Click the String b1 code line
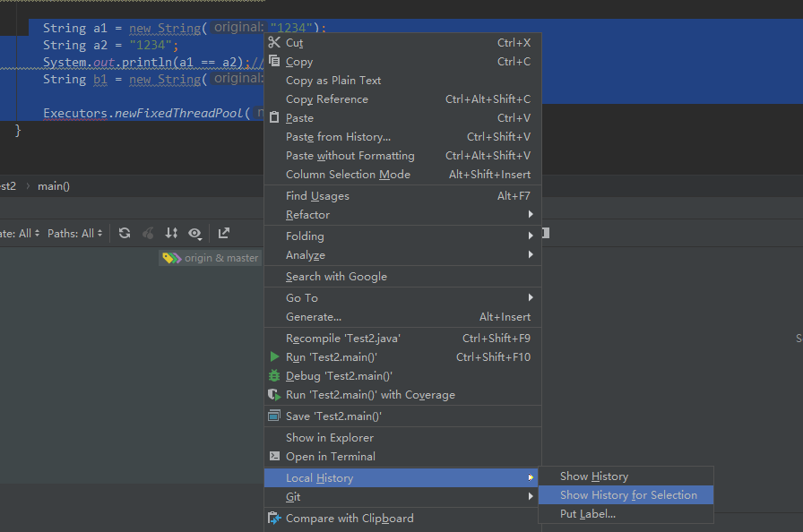The height and width of the screenshot is (532, 803). [153, 80]
